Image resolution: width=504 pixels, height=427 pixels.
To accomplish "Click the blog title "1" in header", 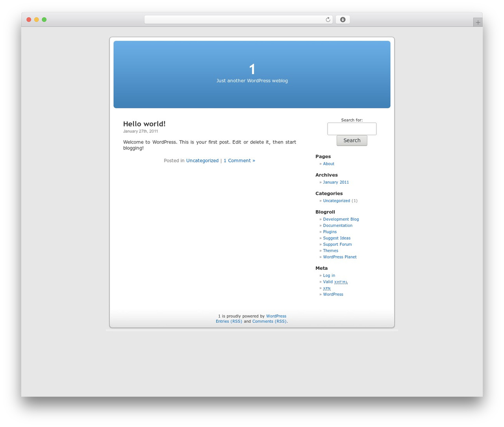I will (x=252, y=69).
